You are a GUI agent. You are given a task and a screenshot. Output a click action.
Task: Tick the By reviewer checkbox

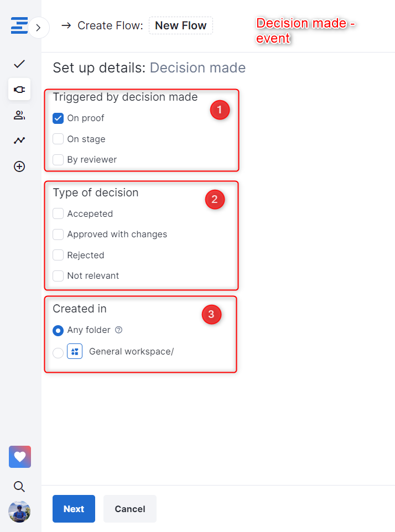click(x=58, y=160)
